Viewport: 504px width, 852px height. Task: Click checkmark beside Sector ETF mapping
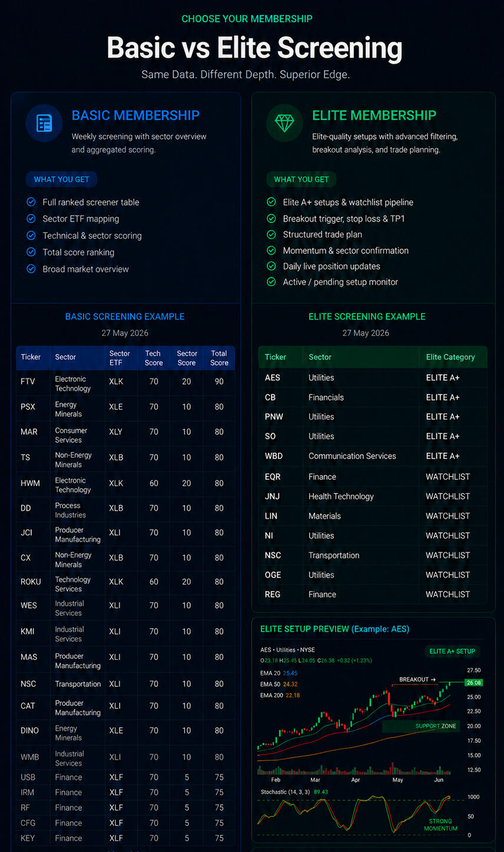(x=31, y=219)
